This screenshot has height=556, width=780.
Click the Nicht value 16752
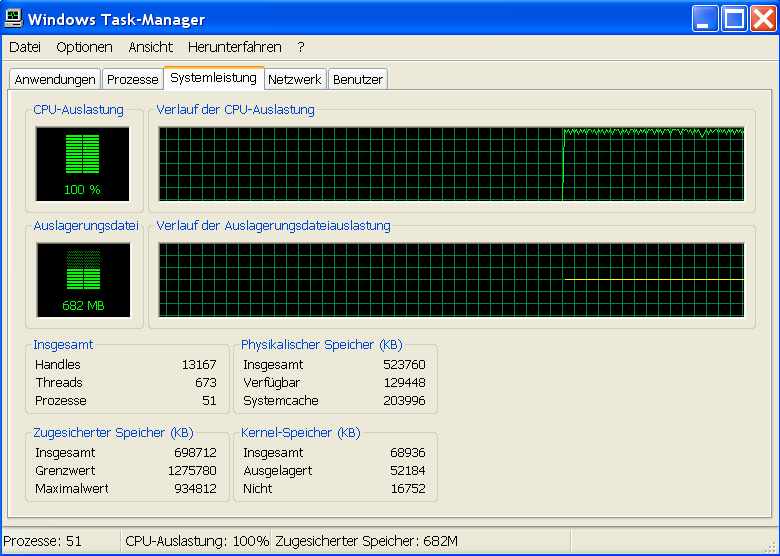[x=408, y=488]
